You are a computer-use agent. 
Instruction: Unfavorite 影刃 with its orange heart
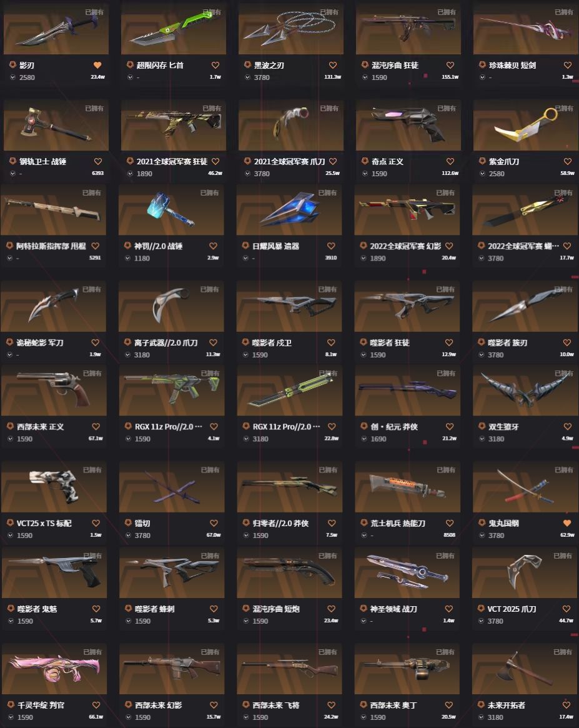click(97, 65)
